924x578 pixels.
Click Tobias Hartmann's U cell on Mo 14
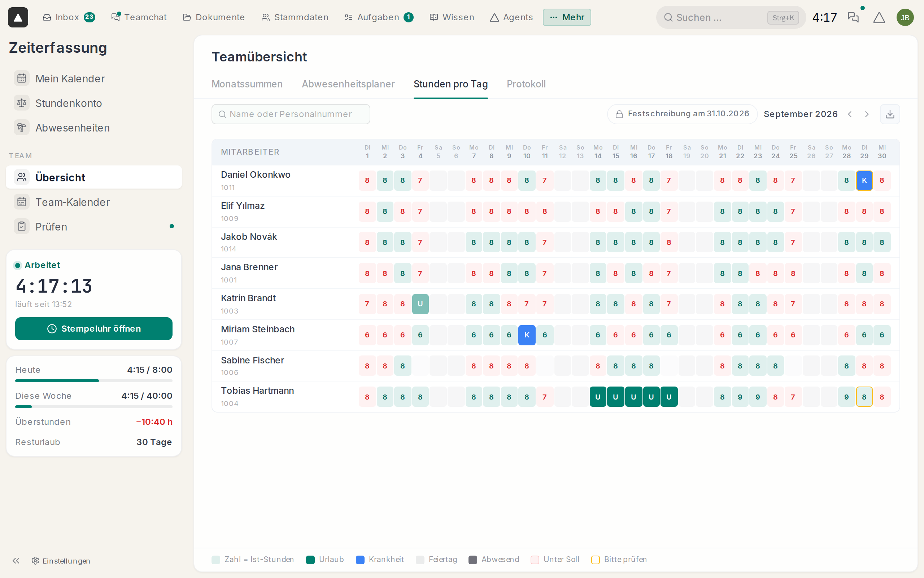(598, 397)
